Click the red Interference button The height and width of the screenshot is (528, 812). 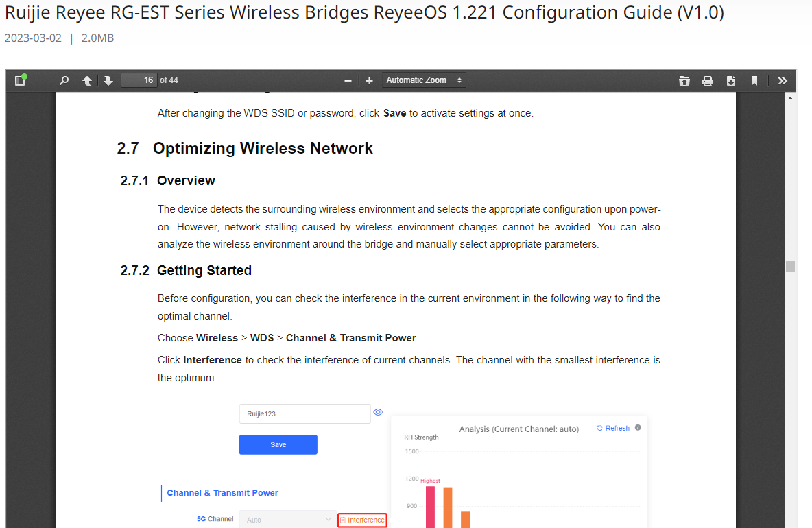[363, 520]
